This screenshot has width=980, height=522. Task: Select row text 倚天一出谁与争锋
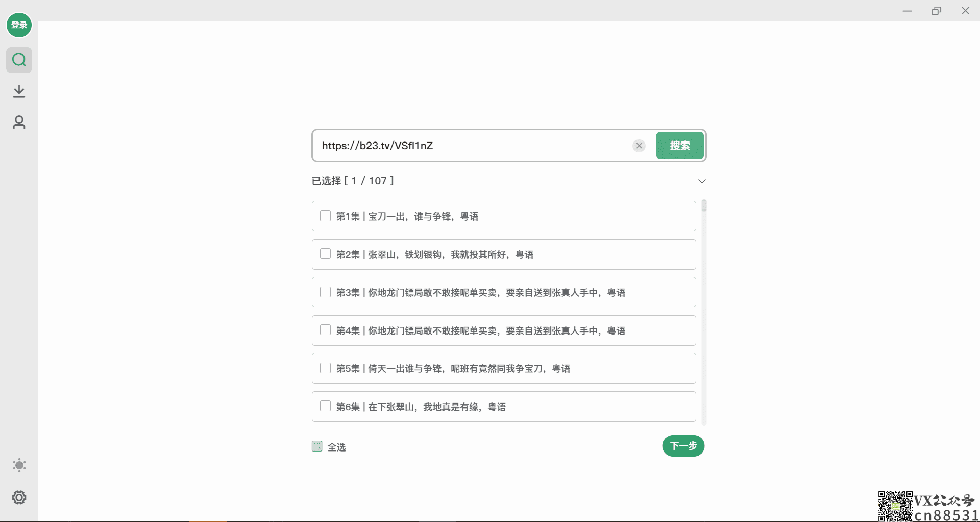tap(405, 369)
